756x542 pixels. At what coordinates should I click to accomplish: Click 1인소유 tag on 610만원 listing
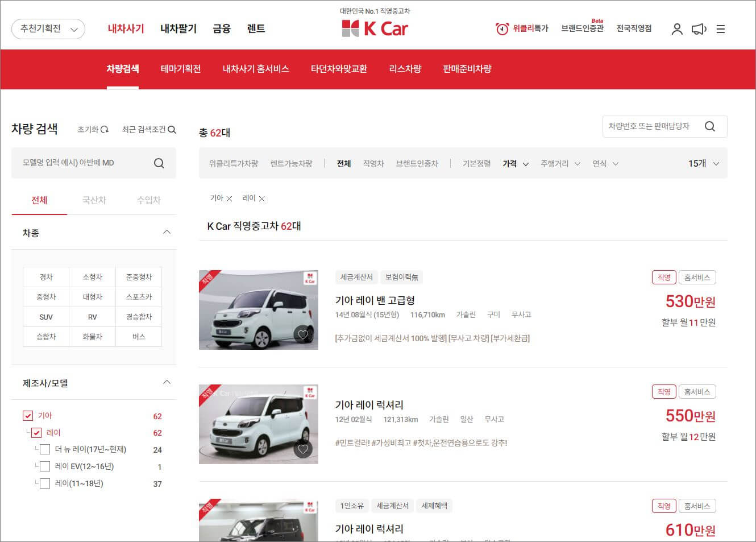(x=352, y=506)
